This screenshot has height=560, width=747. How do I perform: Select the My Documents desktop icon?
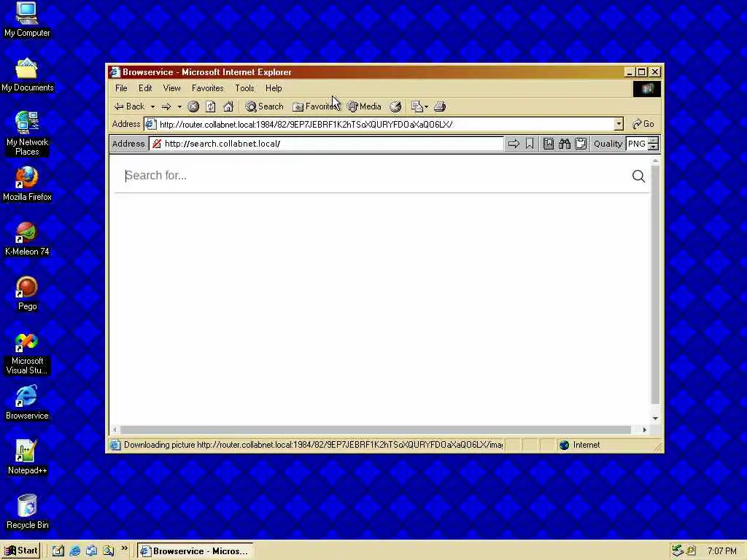click(27, 75)
